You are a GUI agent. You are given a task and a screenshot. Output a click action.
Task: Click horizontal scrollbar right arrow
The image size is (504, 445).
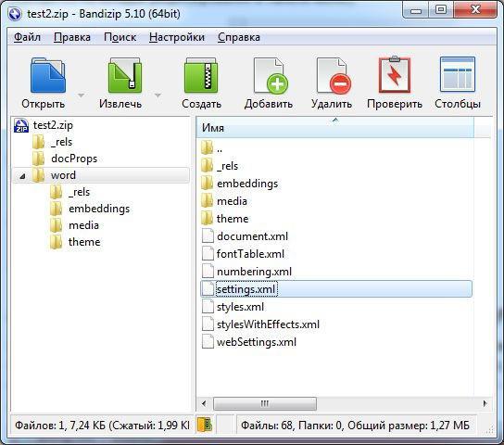tap(485, 403)
